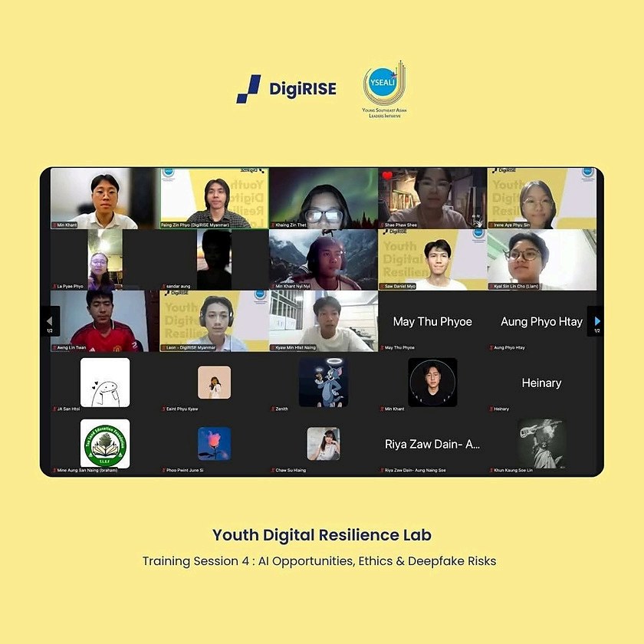Click the 'Youth Digital Resilience Lab' heading
The height and width of the screenshot is (644, 644).
[322, 535]
